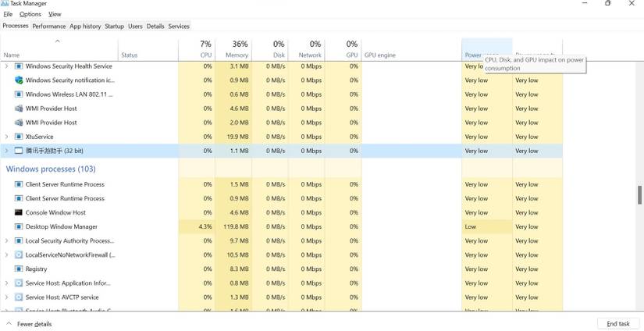644x331 pixels.
Task: Click the vertical scrollbar thumb
Action: 639,195
